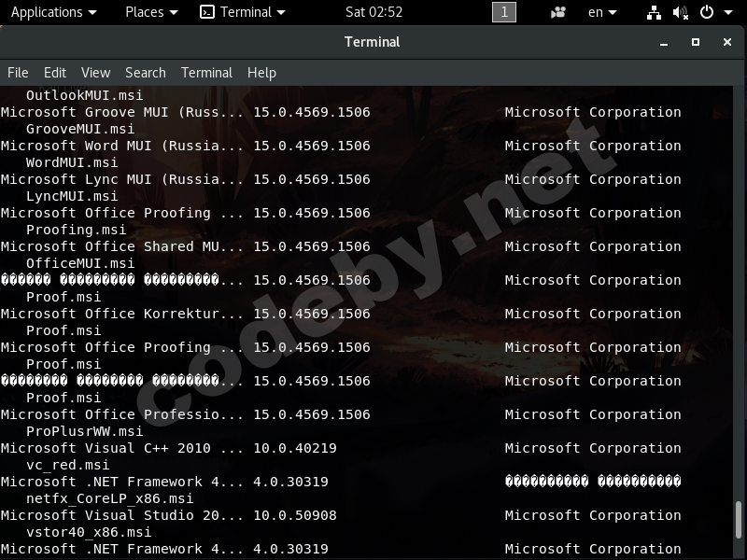The height and width of the screenshot is (560, 747).
Task: Select the View menu
Action: pos(95,73)
